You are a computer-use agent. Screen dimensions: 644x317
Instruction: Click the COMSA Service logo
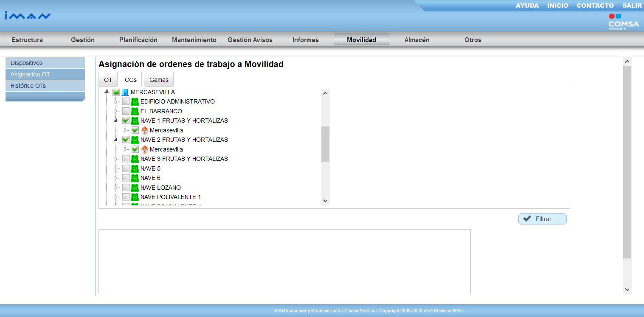tap(623, 22)
